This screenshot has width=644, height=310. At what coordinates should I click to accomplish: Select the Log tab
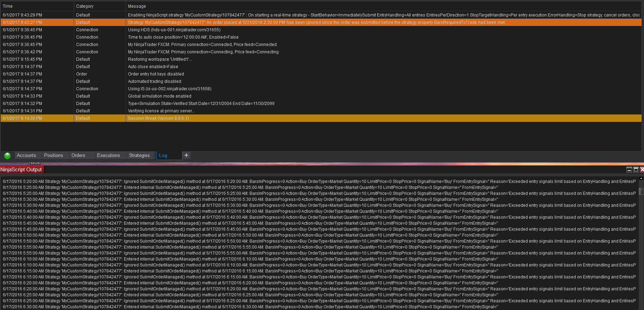(169, 156)
